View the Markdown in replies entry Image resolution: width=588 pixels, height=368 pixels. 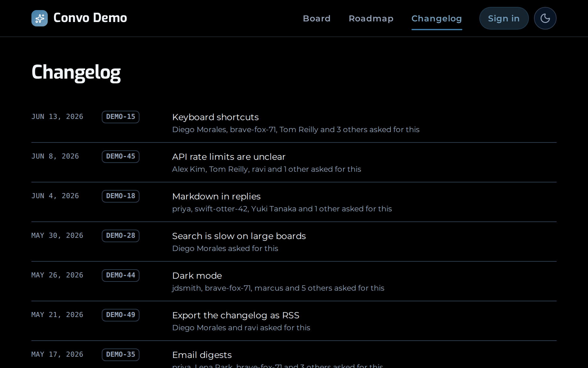click(216, 196)
